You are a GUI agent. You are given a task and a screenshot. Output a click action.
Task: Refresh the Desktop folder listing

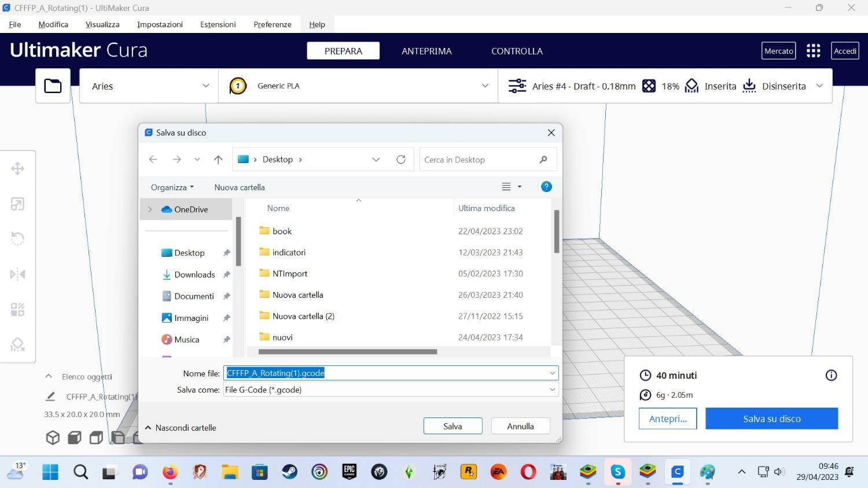pyautogui.click(x=400, y=160)
